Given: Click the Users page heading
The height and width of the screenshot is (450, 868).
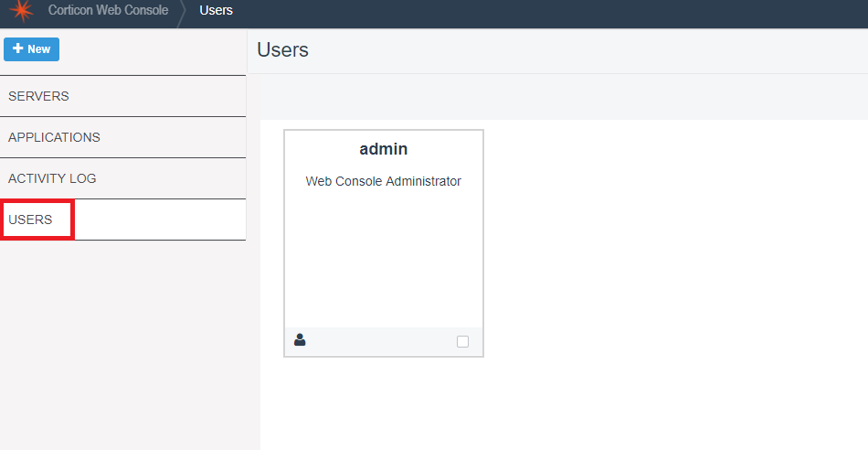Looking at the screenshot, I should pyautogui.click(x=283, y=50).
